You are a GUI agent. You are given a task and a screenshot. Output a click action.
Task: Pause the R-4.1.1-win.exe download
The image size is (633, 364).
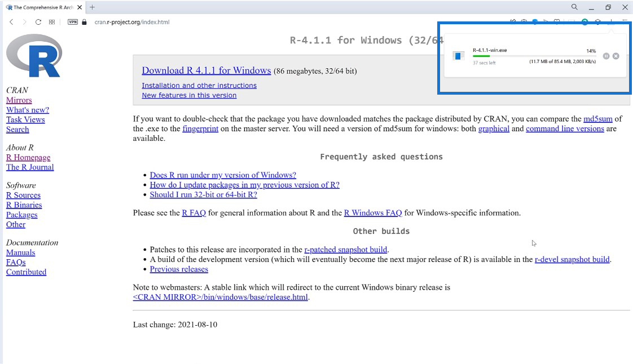click(606, 56)
